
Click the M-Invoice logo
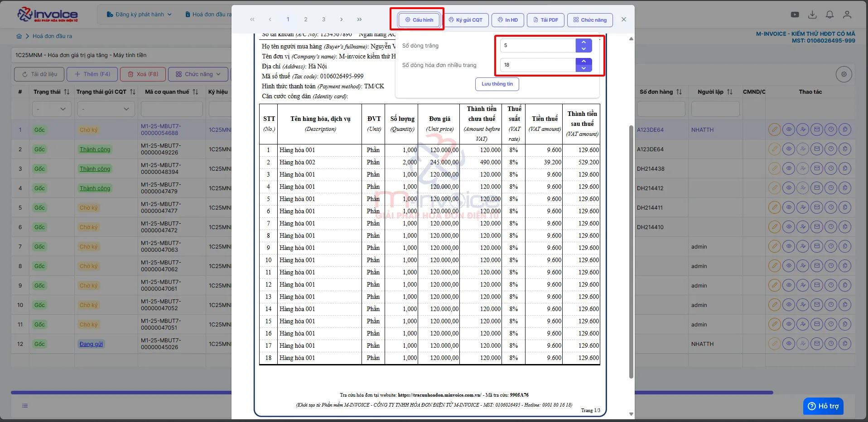tap(48, 14)
